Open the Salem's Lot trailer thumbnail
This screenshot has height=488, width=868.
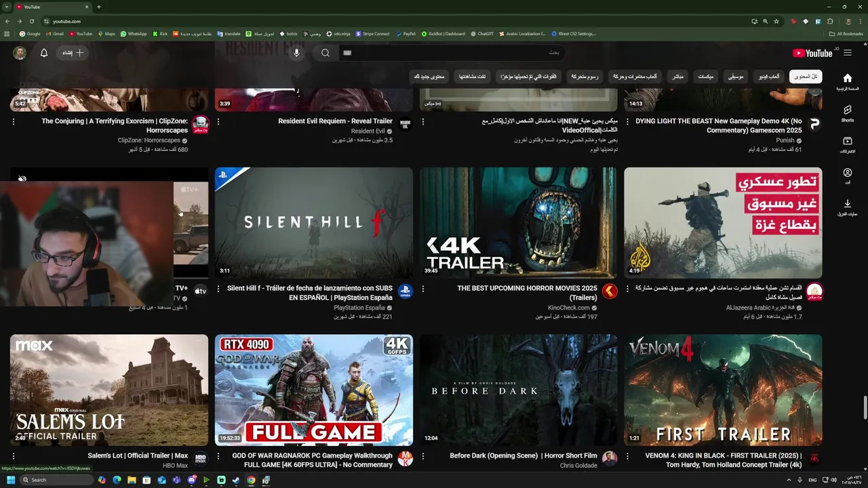109,390
